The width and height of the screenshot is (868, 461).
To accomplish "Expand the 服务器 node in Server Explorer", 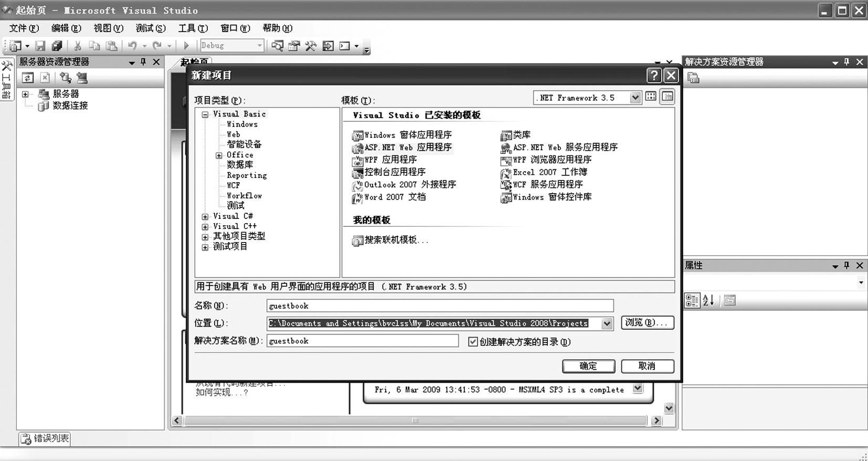I will pyautogui.click(x=25, y=95).
